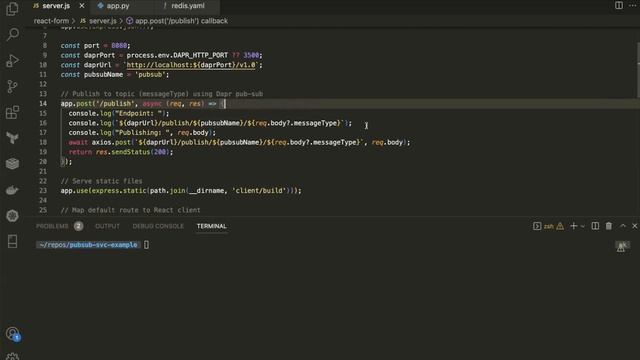Click the await axios.post line 18
This screenshot has width=640, height=360.
click(239, 142)
